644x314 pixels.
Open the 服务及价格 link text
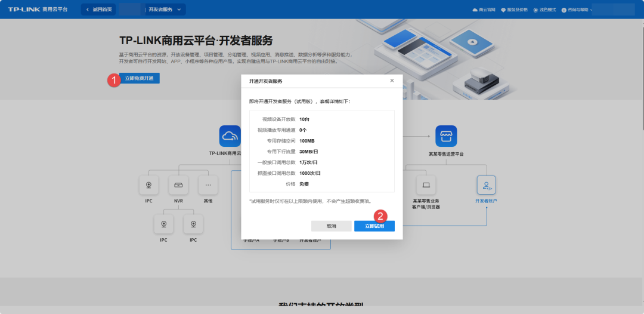517,10
